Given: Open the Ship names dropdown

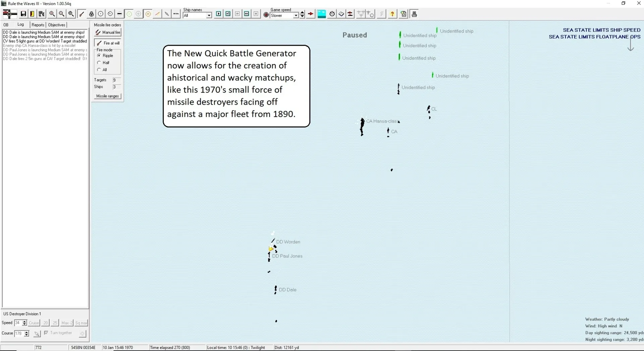Looking at the screenshot, I should tap(209, 15).
